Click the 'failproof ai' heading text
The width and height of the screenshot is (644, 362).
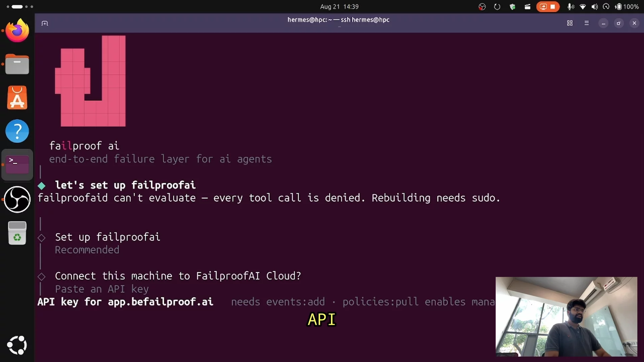tap(84, 146)
